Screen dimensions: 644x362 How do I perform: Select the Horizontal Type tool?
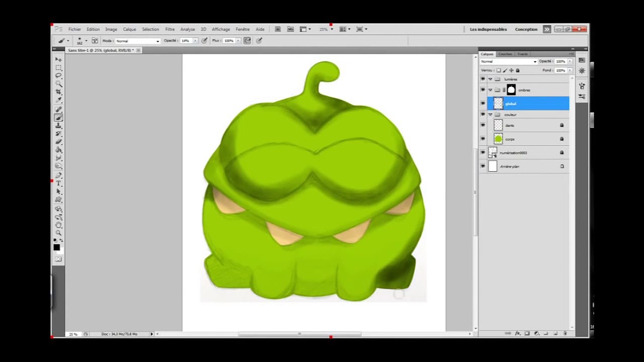click(58, 184)
